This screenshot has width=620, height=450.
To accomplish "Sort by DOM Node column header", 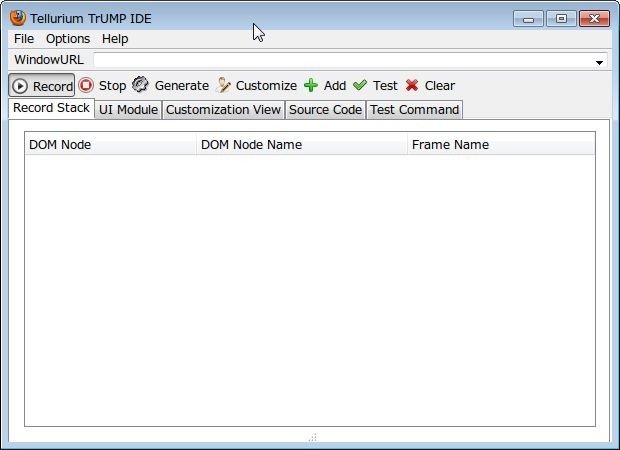I will click(x=110, y=144).
